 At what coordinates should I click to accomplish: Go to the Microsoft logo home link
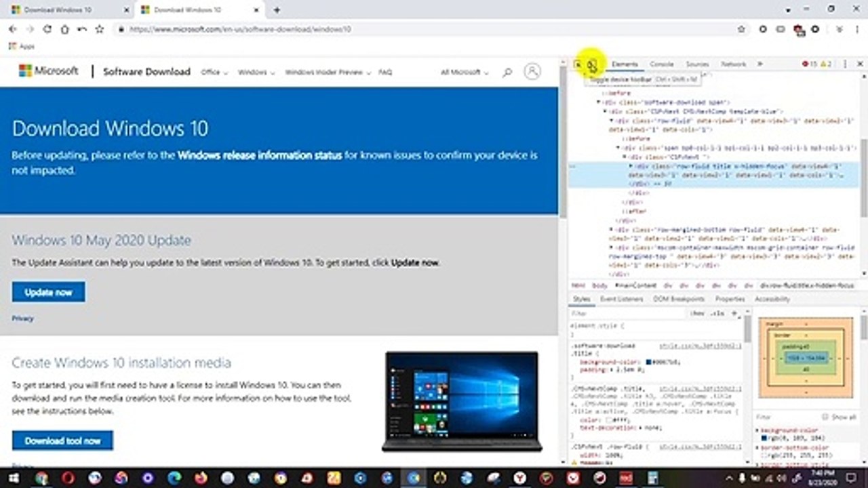click(48, 71)
